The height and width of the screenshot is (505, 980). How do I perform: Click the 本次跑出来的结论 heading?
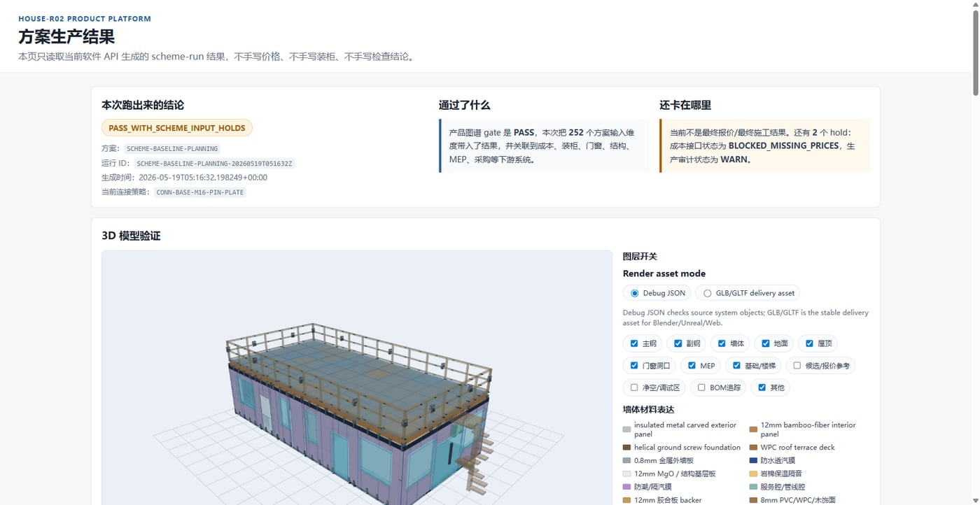(143, 105)
